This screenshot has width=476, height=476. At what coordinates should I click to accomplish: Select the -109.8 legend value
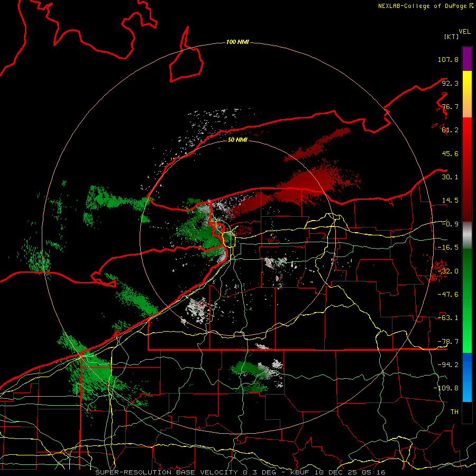coord(446,388)
